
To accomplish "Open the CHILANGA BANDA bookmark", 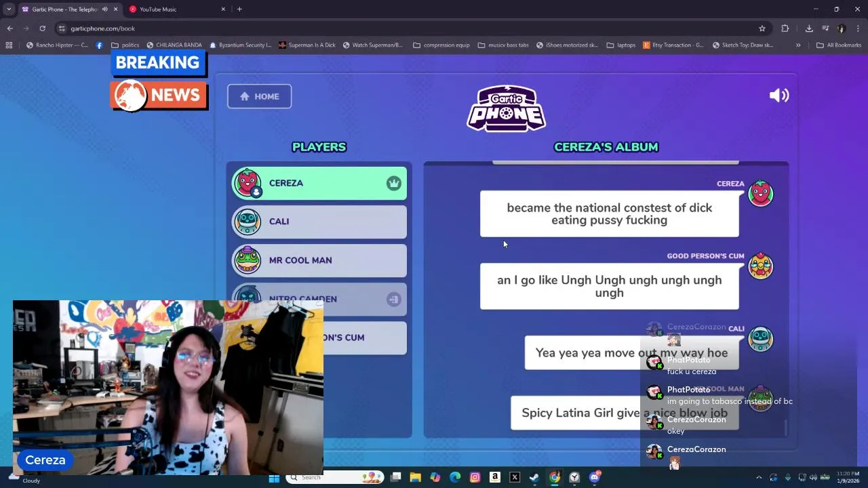I will pos(173,45).
